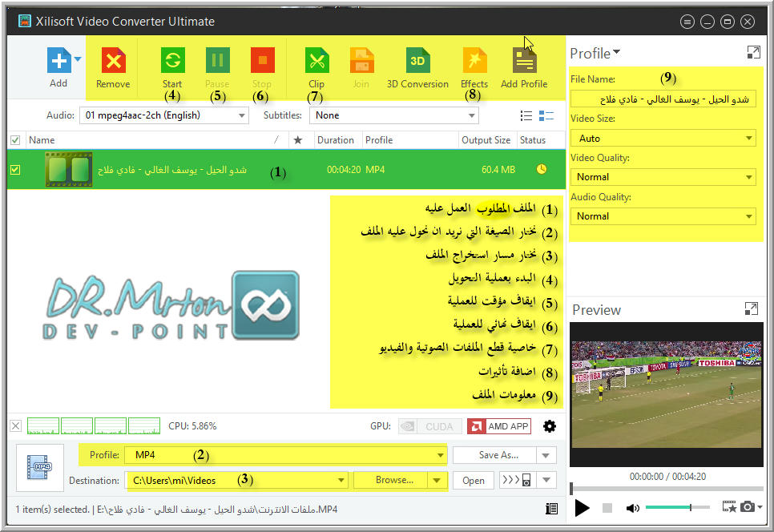Image resolution: width=774 pixels, height=532 pixels.
Task: Click the Open destination folder button
Action: 474,480
